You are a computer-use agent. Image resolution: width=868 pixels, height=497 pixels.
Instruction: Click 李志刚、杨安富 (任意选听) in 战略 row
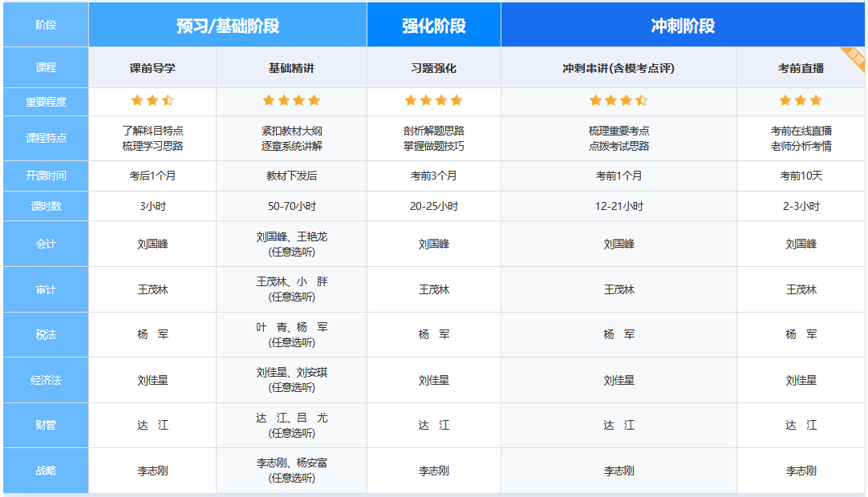pyautogui.click(x=291, y=471)
